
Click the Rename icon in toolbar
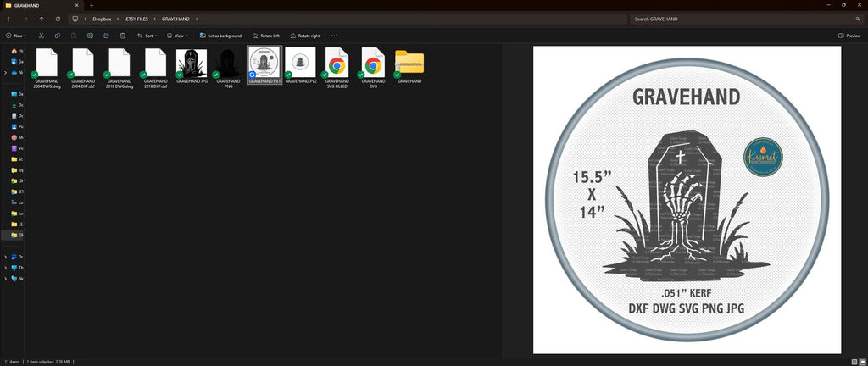pos(90,36)
